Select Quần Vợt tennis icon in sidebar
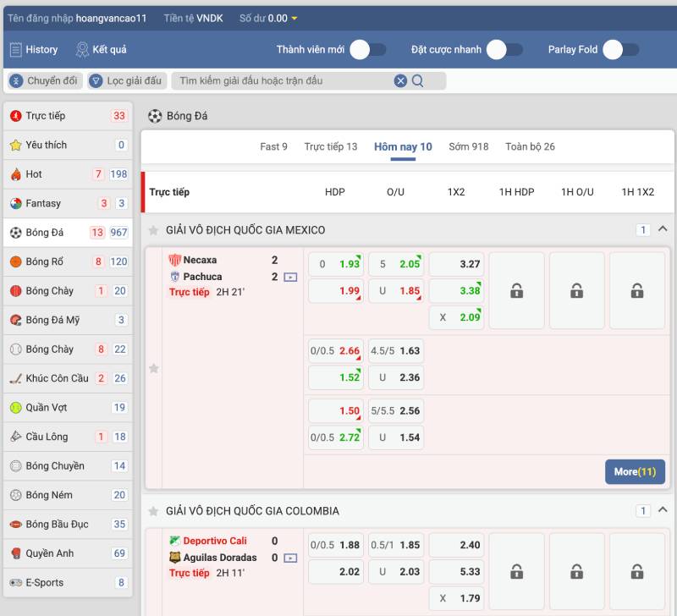Viewport: 677px width, 616px height. click(16, 407)
